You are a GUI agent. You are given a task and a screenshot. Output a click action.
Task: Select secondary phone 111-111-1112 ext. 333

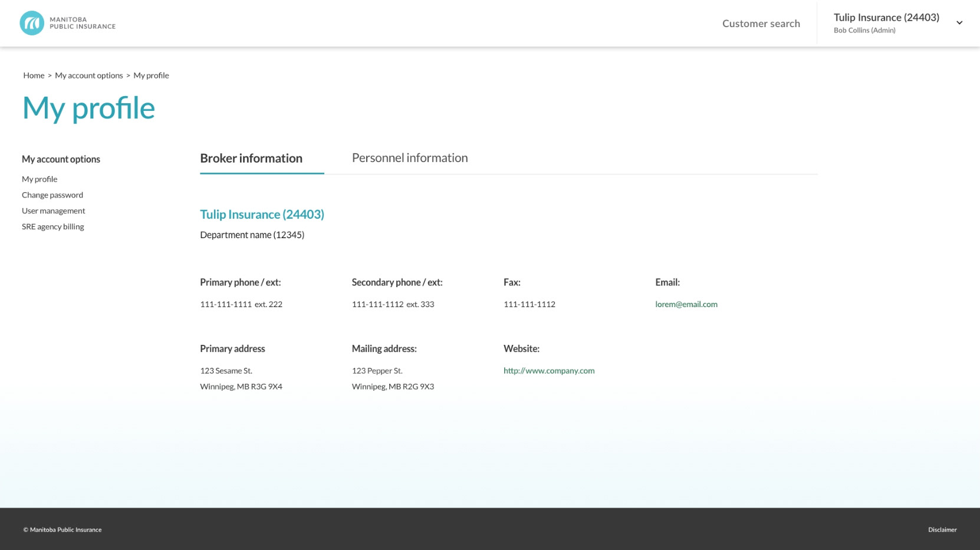coord(393,305)
